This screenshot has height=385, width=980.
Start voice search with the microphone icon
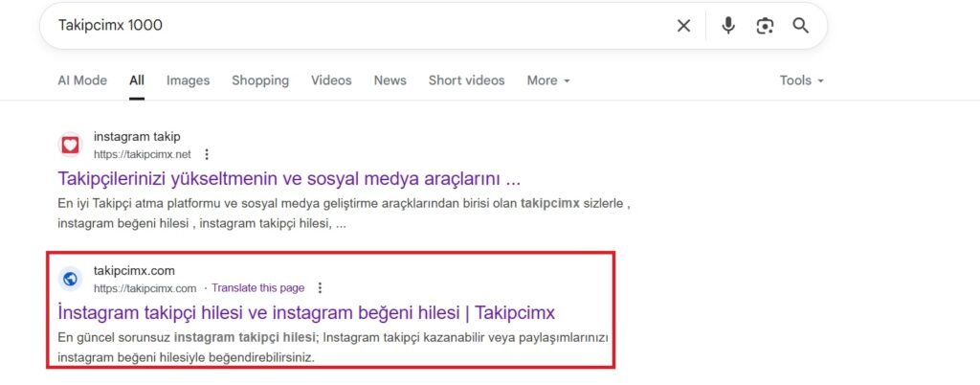[x=728, y=26]
